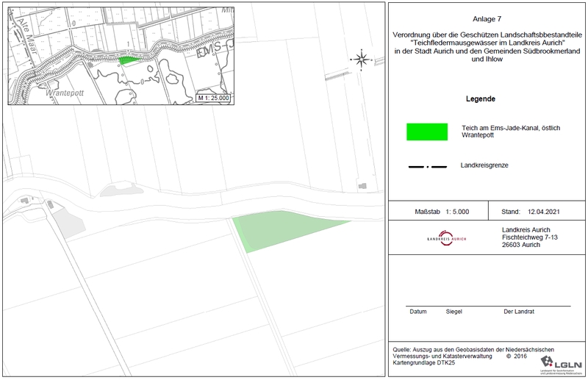
Task: Click the Maßstab 1: 5.000 field
Action: (442, 212)
